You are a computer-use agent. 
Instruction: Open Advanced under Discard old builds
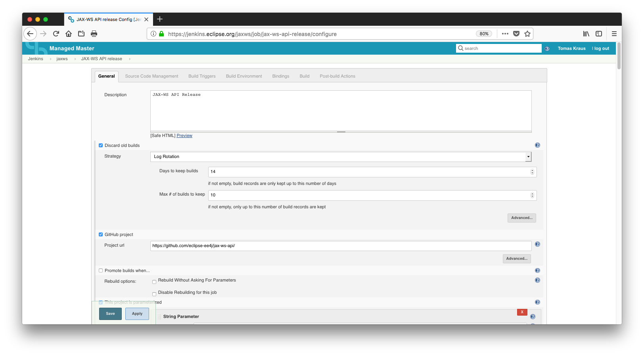522,218
